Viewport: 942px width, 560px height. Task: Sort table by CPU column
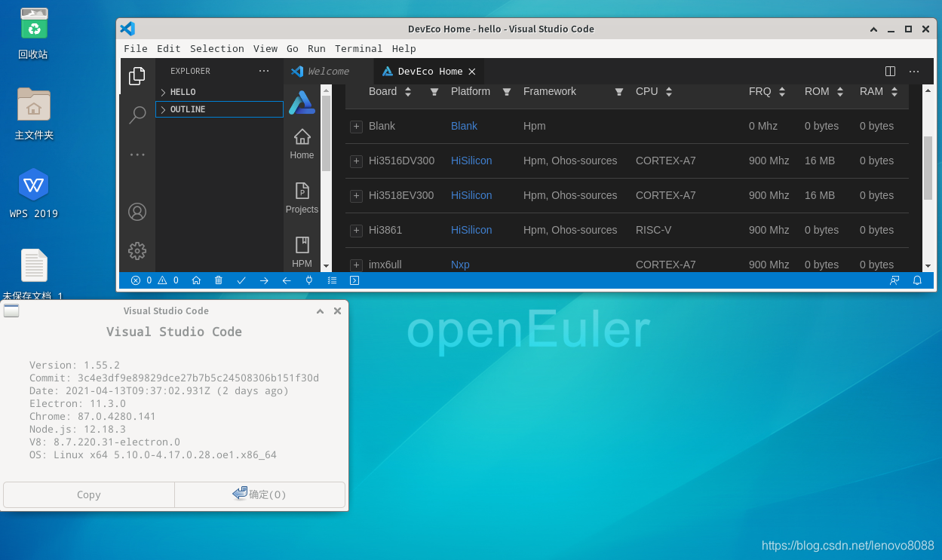point(669,92)
